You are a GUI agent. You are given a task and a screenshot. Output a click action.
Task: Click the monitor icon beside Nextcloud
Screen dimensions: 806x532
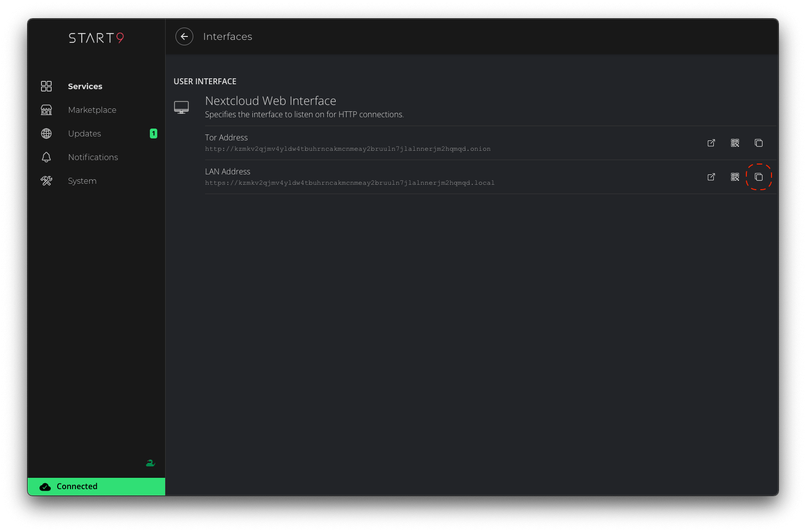(181, 107)
